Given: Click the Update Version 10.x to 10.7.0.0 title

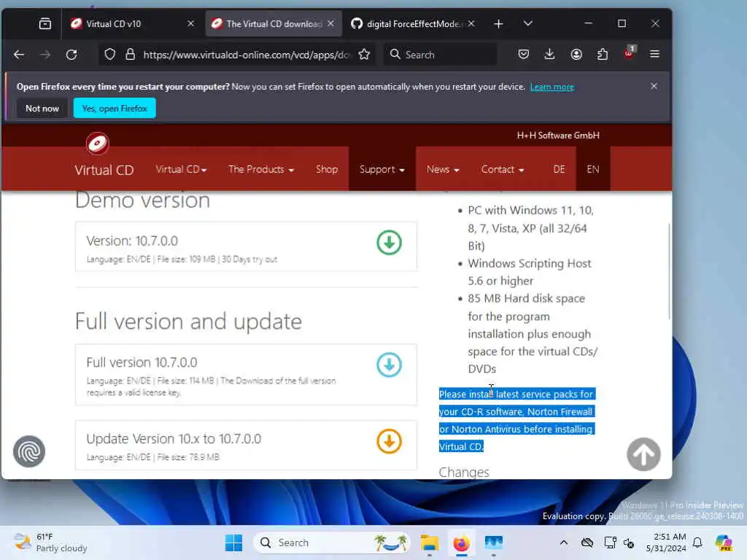Looking at the screenshot, I should click(x=174, y=438).
